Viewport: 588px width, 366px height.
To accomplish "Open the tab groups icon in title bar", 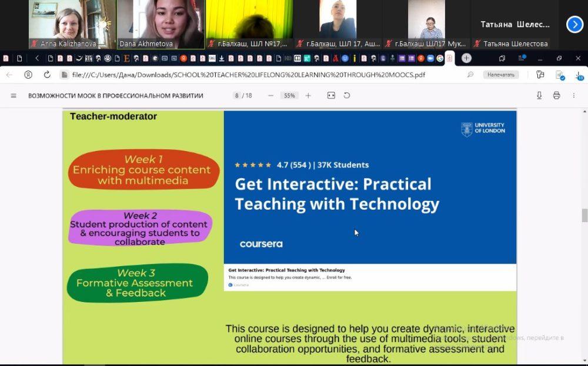I will pyautogui.click(x=502, y=58).
